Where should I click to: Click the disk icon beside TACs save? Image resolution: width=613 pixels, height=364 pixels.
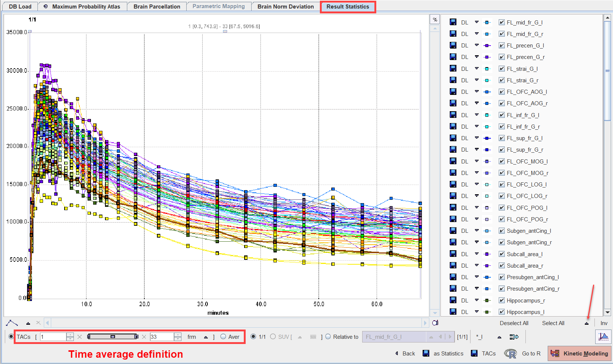pos(474,353)
